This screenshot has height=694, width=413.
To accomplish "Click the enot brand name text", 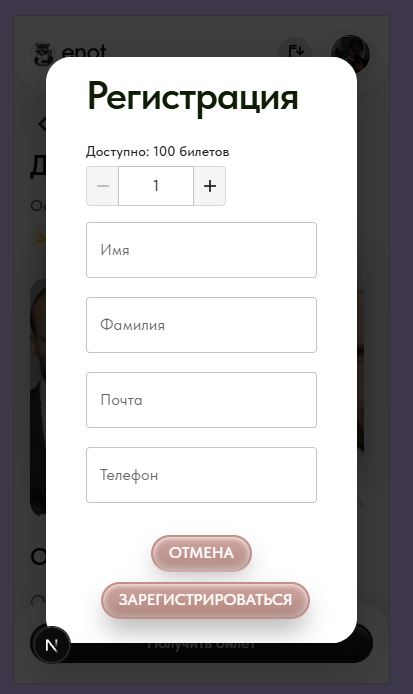I will (x=84, y=52).
